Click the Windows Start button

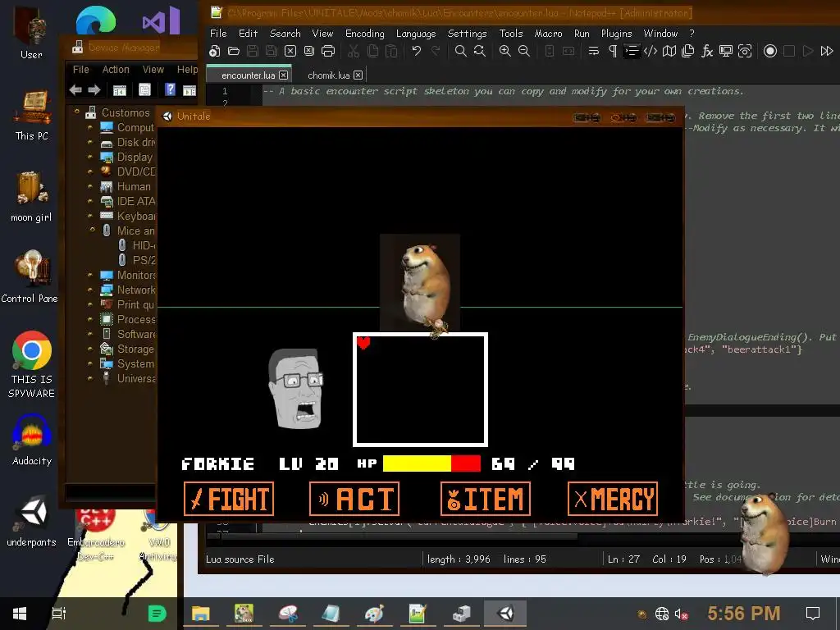[20, 614]
